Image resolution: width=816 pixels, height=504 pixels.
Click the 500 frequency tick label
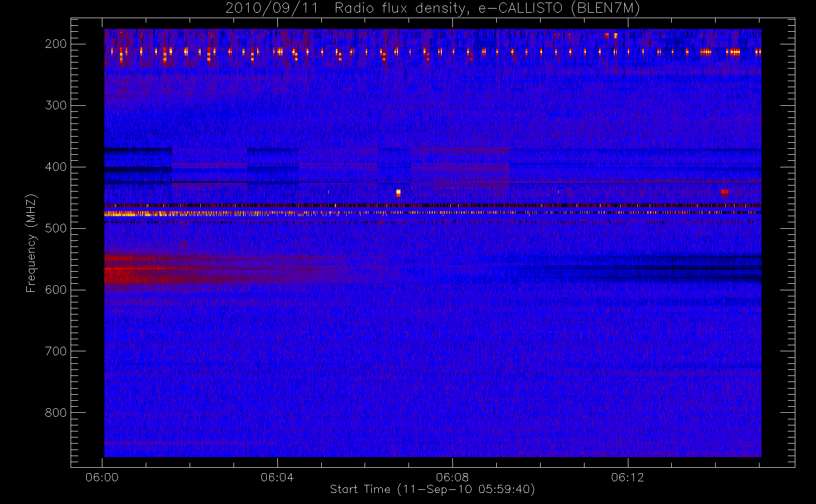click(56, 228)
